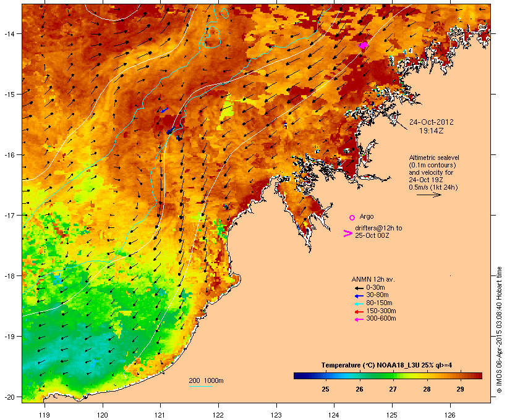Viewport: 507px width, 420px height.
Task: Click the blue 30-80m legend arrow
Action: pos(359,296)
